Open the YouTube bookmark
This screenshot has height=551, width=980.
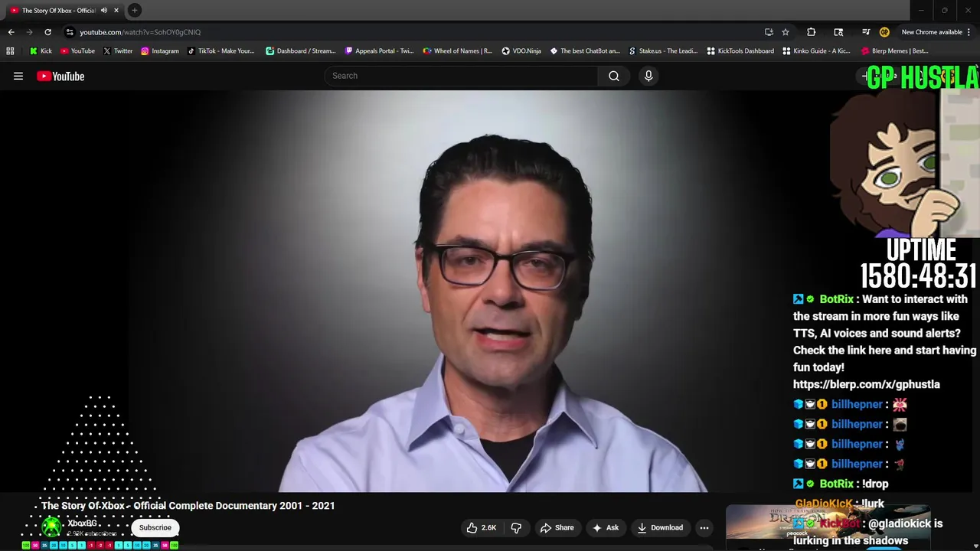[77, 51]
